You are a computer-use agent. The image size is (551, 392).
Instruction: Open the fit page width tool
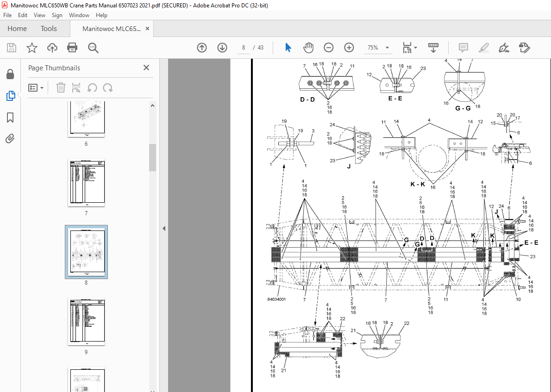coord(407,48)
